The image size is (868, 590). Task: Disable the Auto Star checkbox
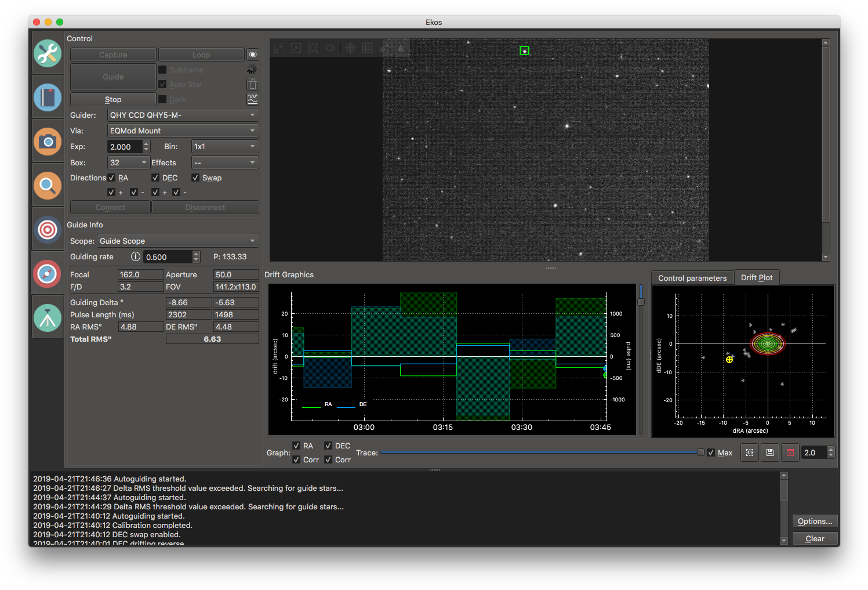coord(163,84)
